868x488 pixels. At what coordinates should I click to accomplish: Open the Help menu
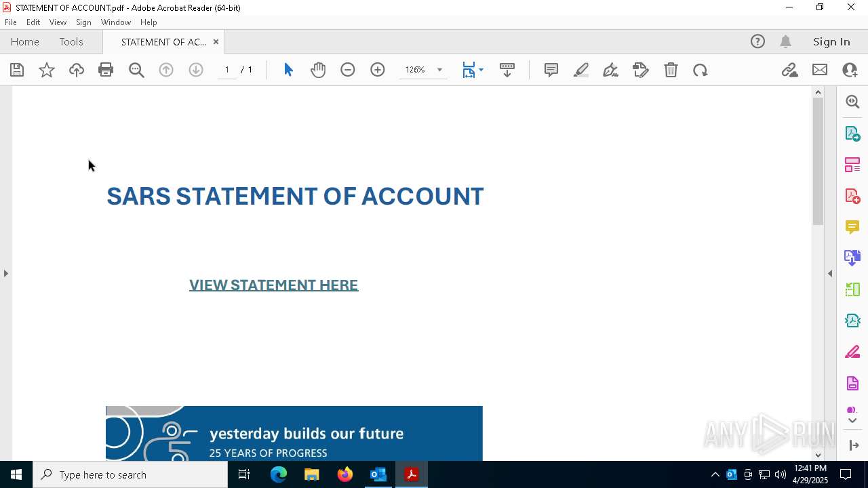click(x=149, y=22)
